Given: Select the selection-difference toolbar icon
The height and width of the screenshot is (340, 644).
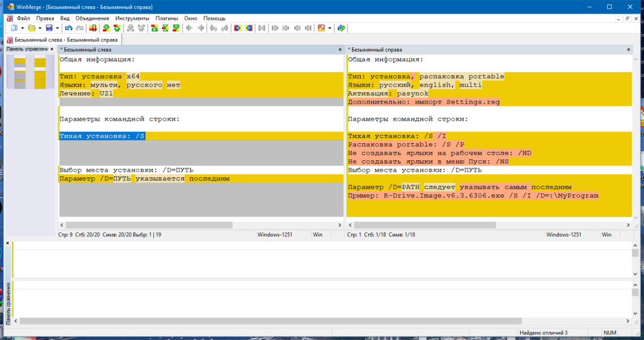Looking at the screenshot, I should 93,28.
